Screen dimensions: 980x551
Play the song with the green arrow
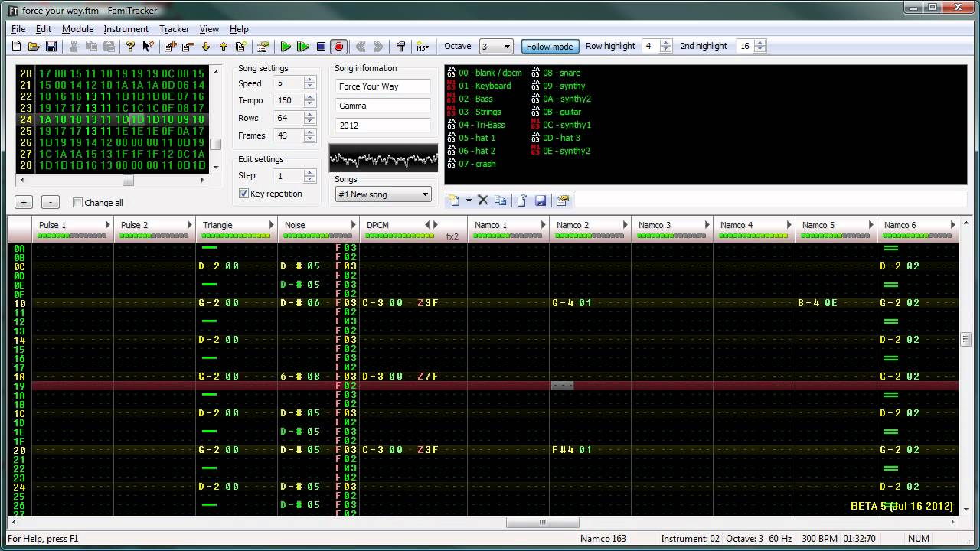(286, 47)
